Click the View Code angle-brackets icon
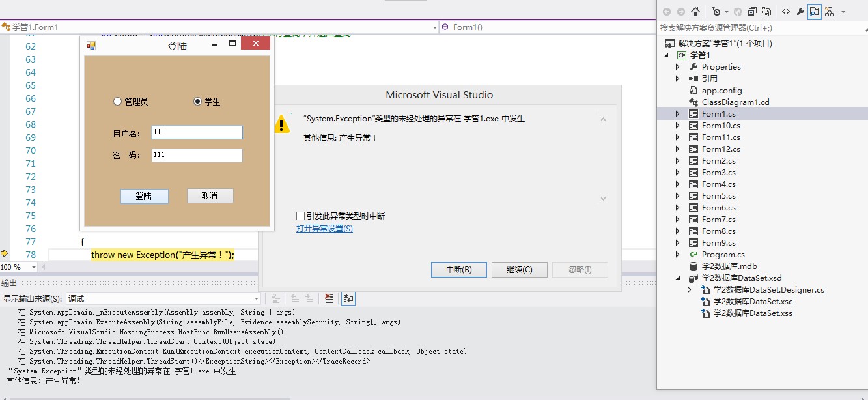The image size is (868, 400). pos(786,12)
